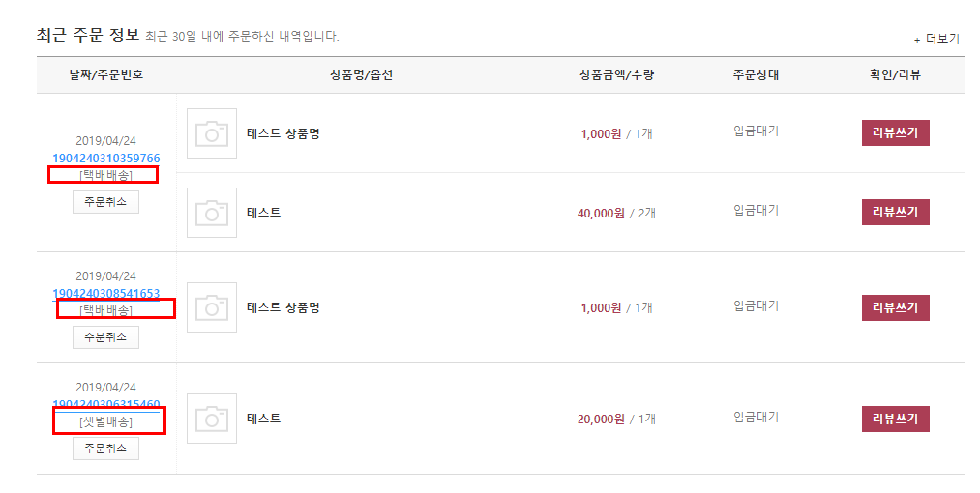Click camera placeholder image for the 20,000원 테스트 item
This screenshot has width=980, height=493.
point(212,419)
